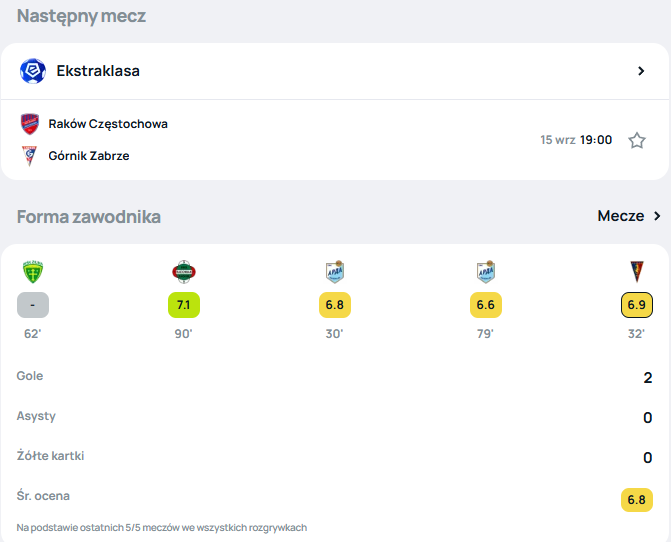Click the gray dash rating badge
The width and height of the screenshot is (671, 542).
pos(33,305)
